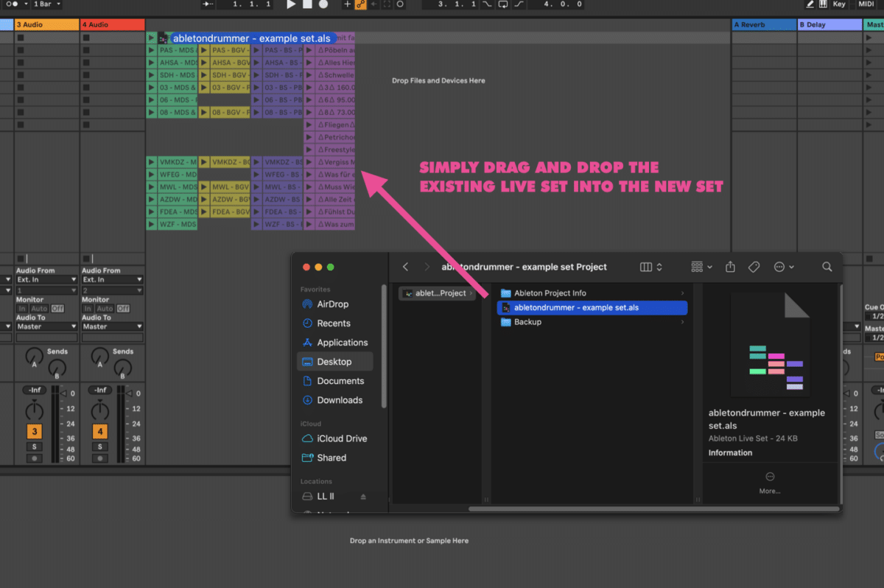
Task: Set track 4 Monitor to Off
Action: 123,309
